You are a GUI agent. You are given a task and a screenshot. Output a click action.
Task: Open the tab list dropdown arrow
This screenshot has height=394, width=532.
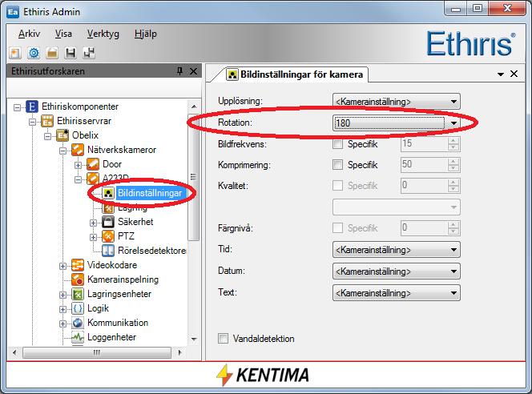pos(501,74)
